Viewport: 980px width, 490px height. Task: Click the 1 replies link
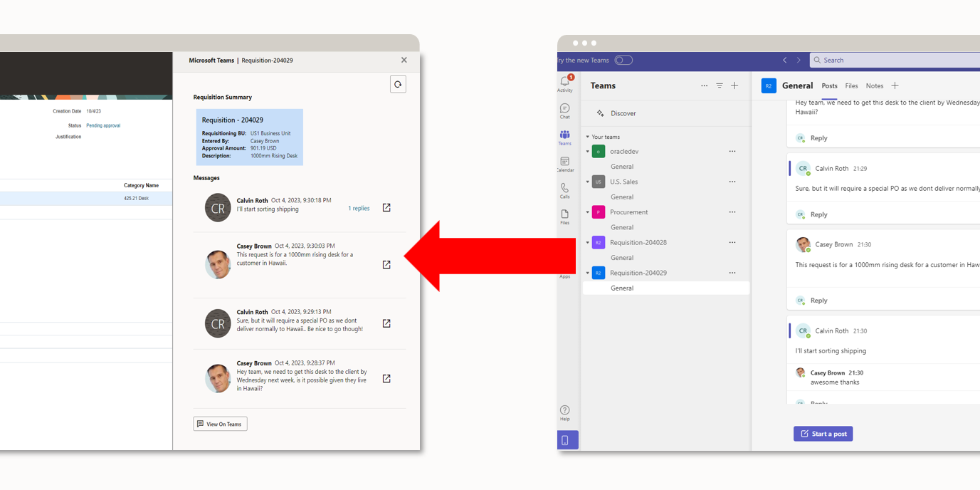coord(359,209)
